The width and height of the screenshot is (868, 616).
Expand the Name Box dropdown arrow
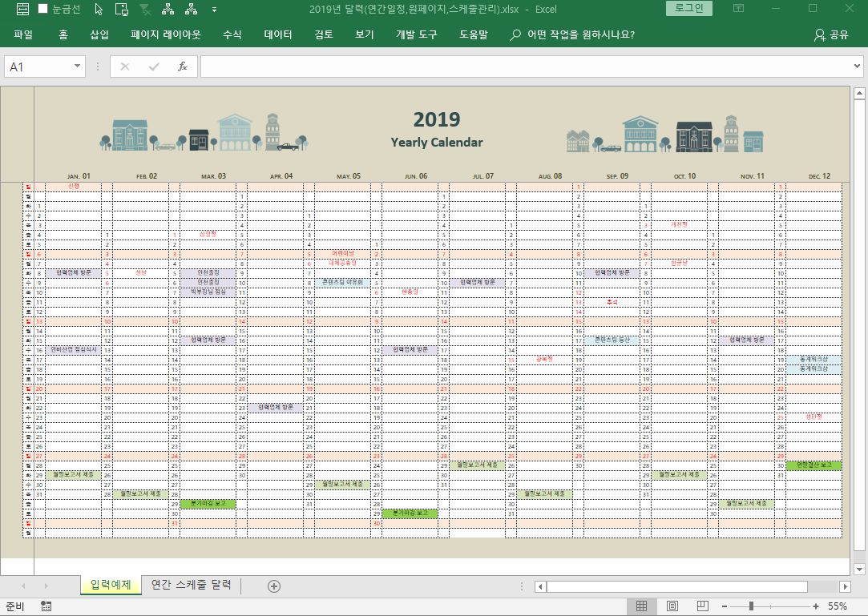click(78, 66)
